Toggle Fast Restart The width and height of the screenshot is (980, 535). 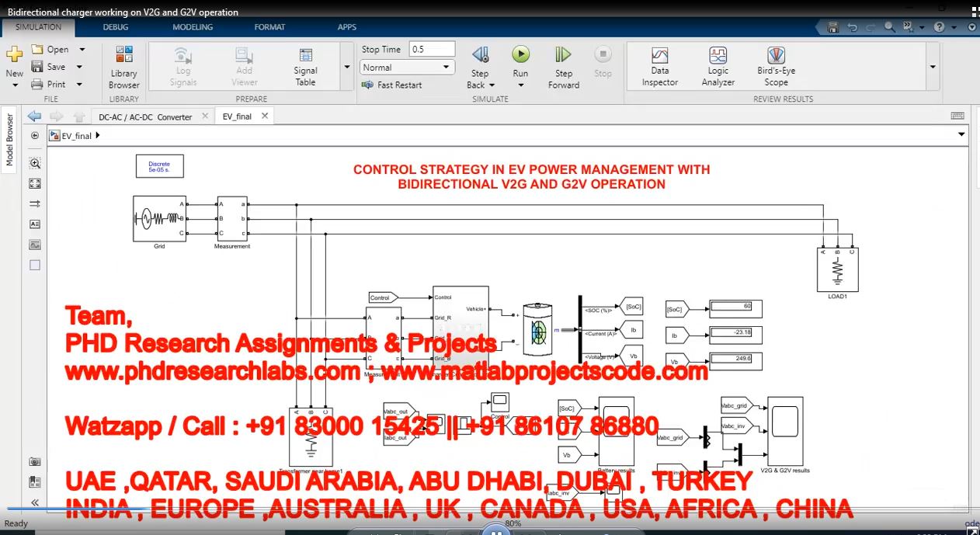392,85
